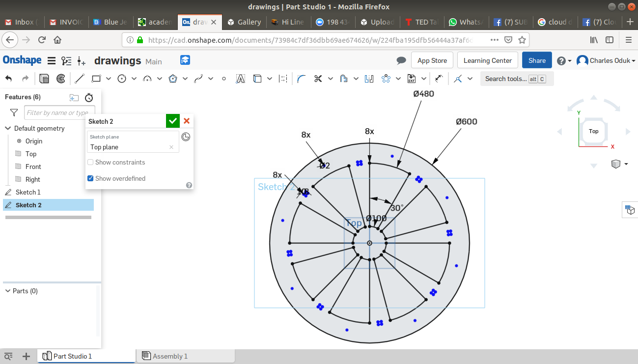Open the Trim tool dropdown arrow
Image resolution: width=638 pixels, height=364 pixels.
[x=331, y=79]
